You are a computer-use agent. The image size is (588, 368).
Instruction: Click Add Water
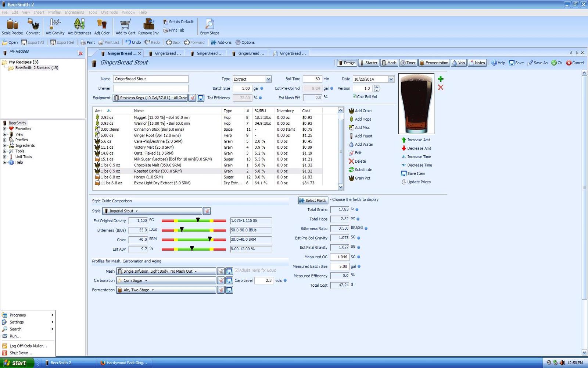361,145
